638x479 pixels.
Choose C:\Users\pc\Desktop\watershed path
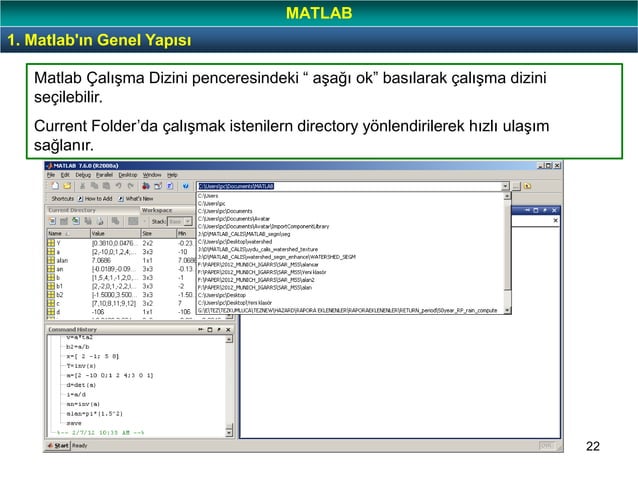click(x=352, y=242)
